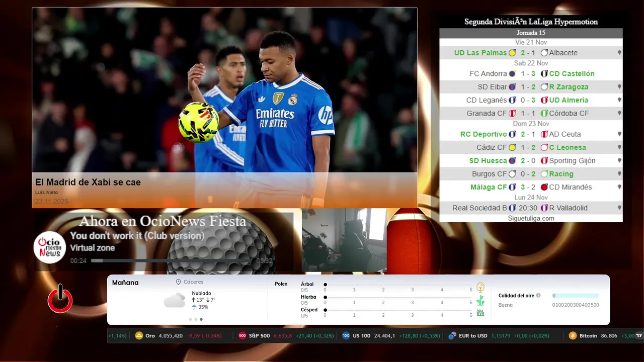Click the stadium pin on RC Deportivo row

point(619,134)
